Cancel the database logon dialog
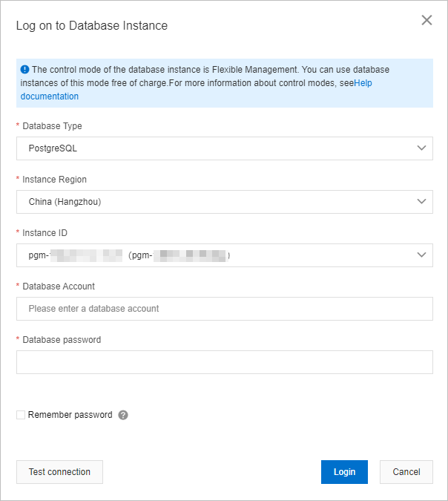 point(406,472)
